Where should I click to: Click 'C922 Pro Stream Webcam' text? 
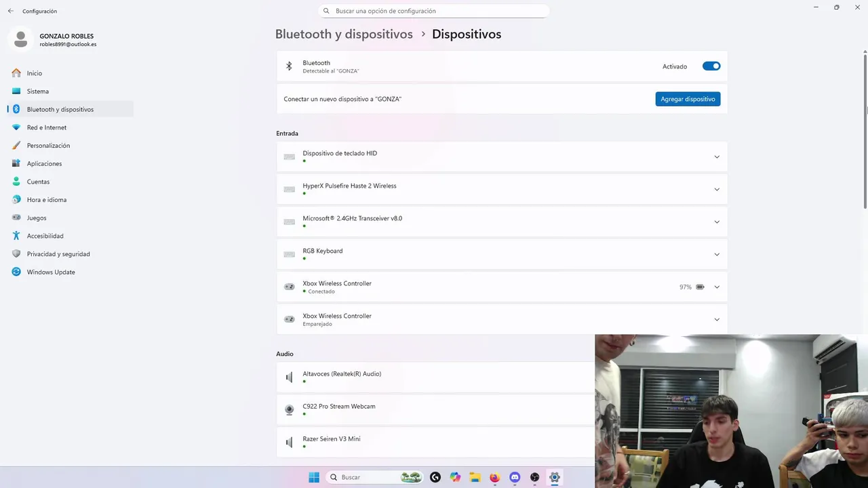[339, 406]
